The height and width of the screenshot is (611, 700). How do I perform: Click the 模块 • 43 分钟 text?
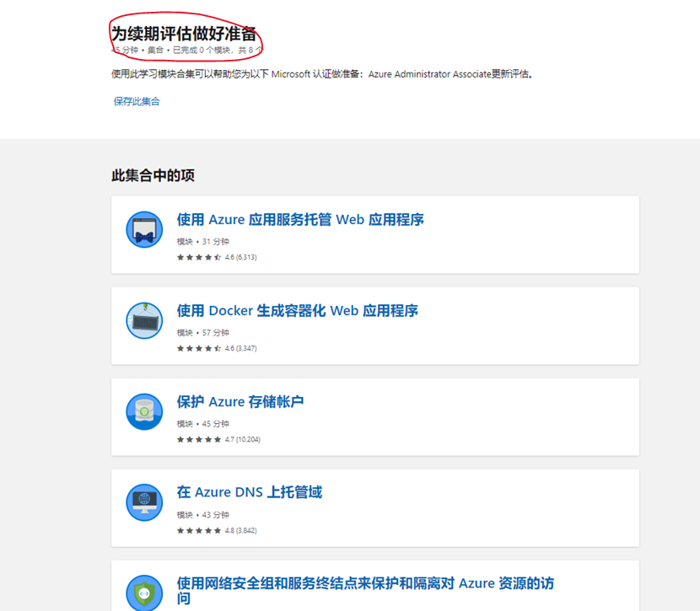pos(202,515)
